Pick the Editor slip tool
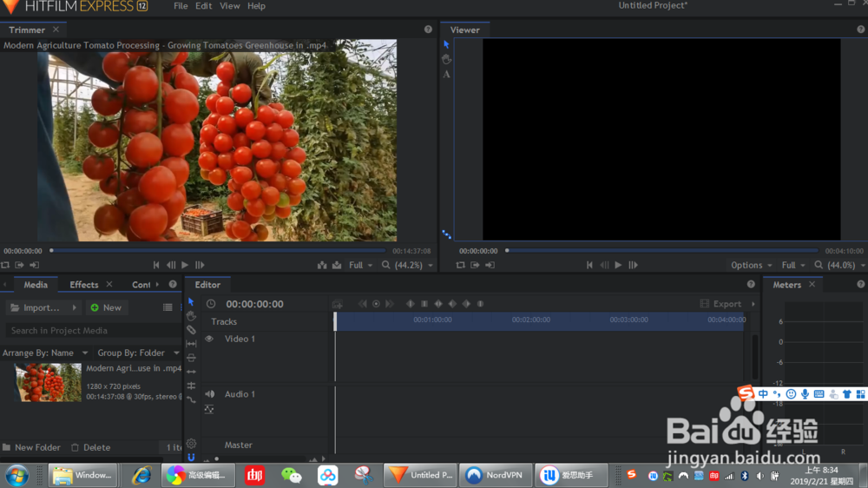The image size is (868, 488). click(x=191, y=344)
